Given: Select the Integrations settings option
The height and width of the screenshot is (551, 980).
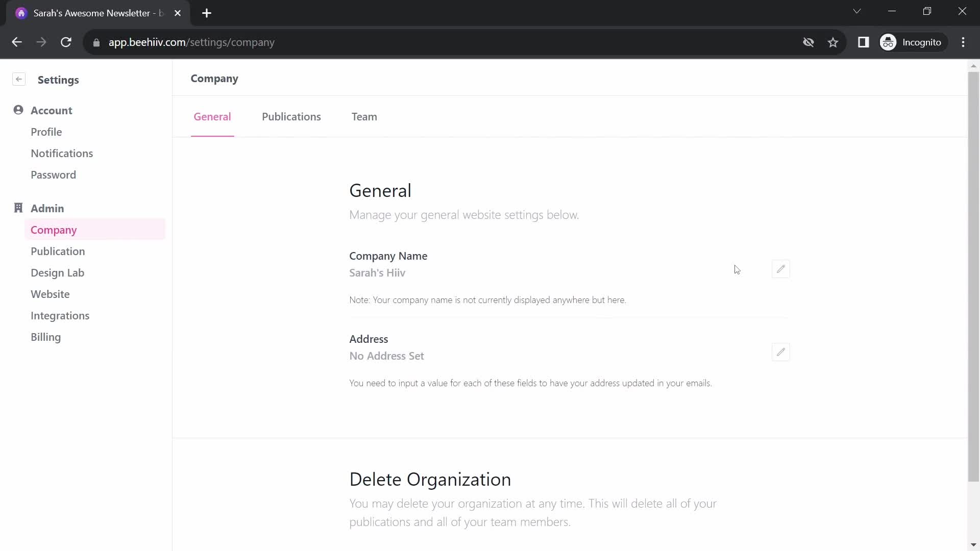Looking at the screenshot, I should (60, 315).
